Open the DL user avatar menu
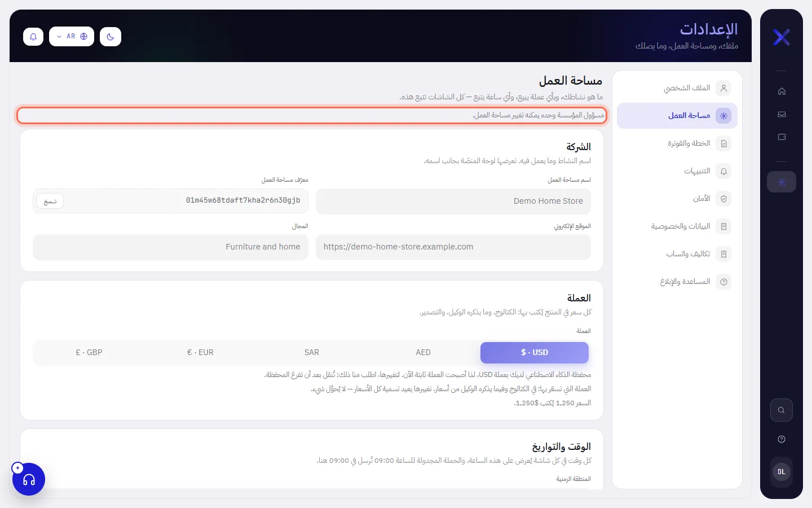812x508 pixels. tap(782, 472)
